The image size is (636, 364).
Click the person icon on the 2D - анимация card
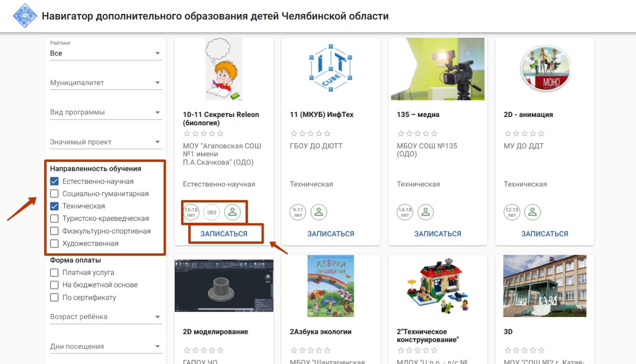pos(533,212)
